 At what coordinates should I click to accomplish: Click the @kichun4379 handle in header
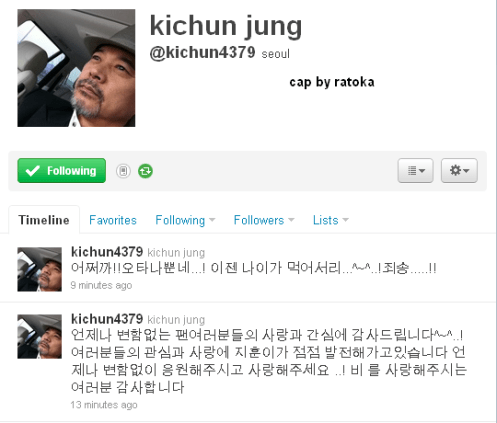(203, 53)
